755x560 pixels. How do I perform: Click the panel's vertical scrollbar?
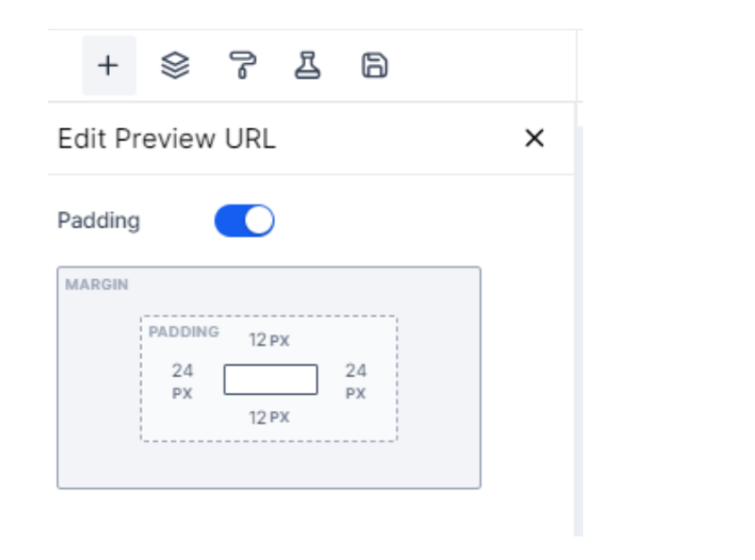coord(578,325)
